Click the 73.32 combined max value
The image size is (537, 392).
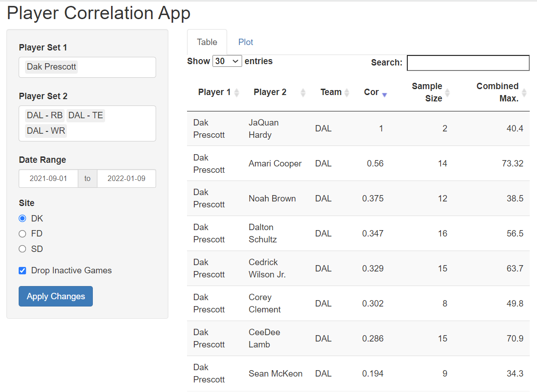tap(512, 164)
